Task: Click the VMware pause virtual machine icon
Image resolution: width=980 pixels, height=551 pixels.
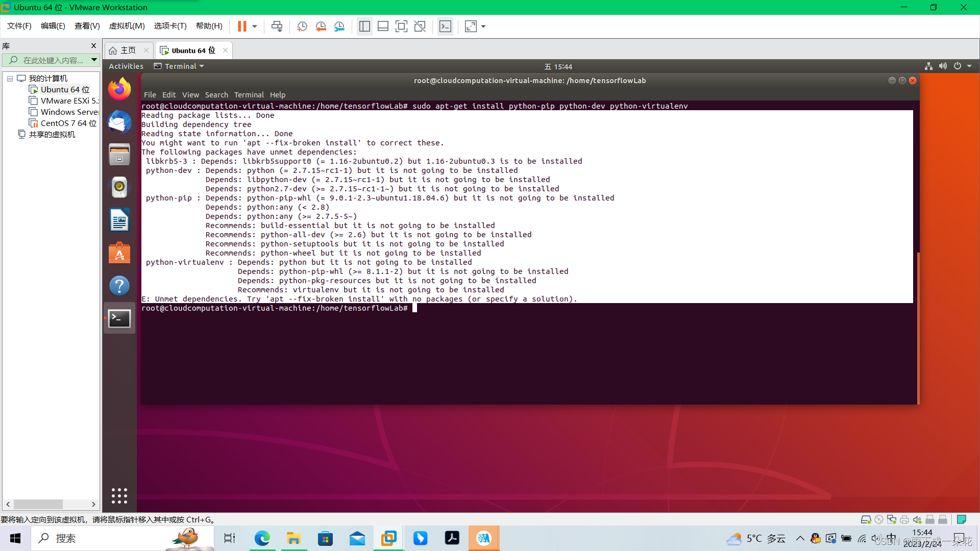Action: 242,27
